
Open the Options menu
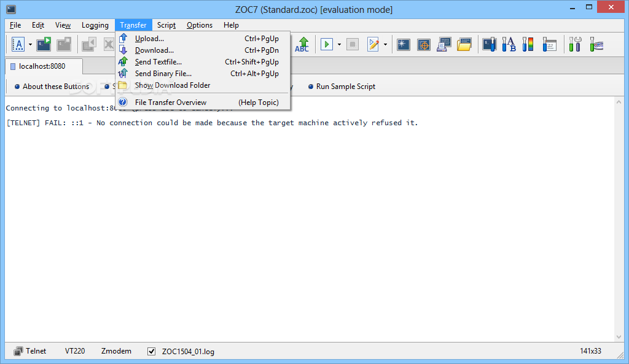(x=200, y=25)
